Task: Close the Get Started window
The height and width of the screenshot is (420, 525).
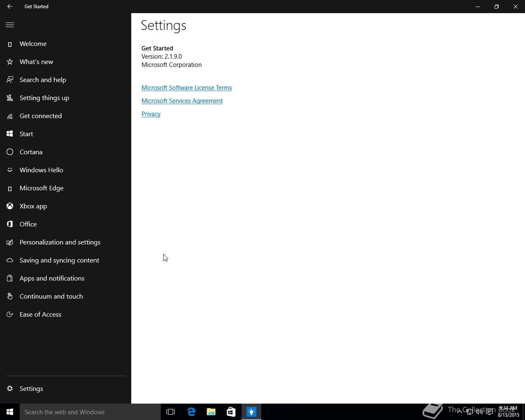Action: [x=516, y=7]
